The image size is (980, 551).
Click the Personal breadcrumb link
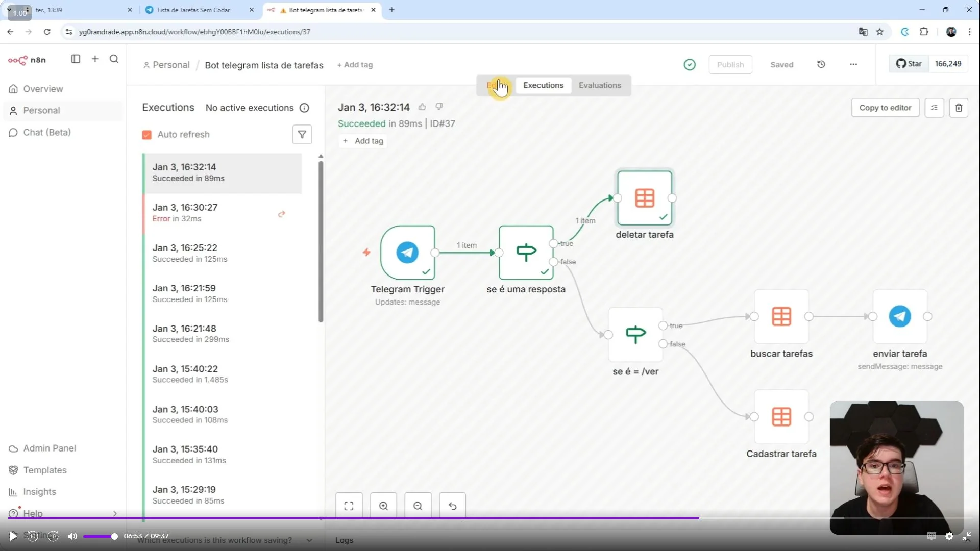point(166,65)
